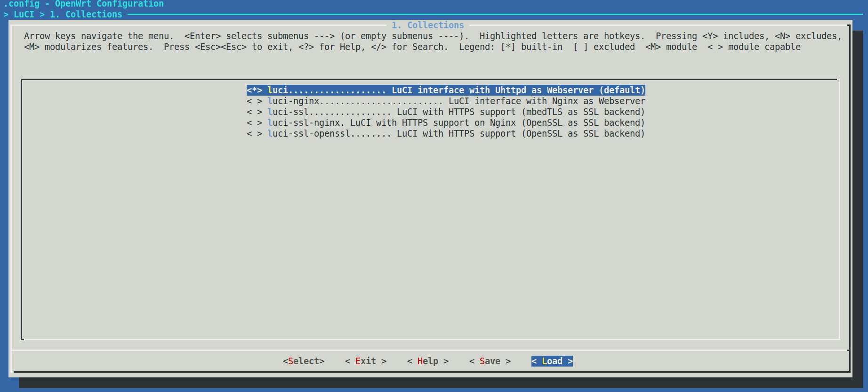Select the luci-ssl mbedTLS entry
This screenshot has height=392, width=868.
coord(446,112)
